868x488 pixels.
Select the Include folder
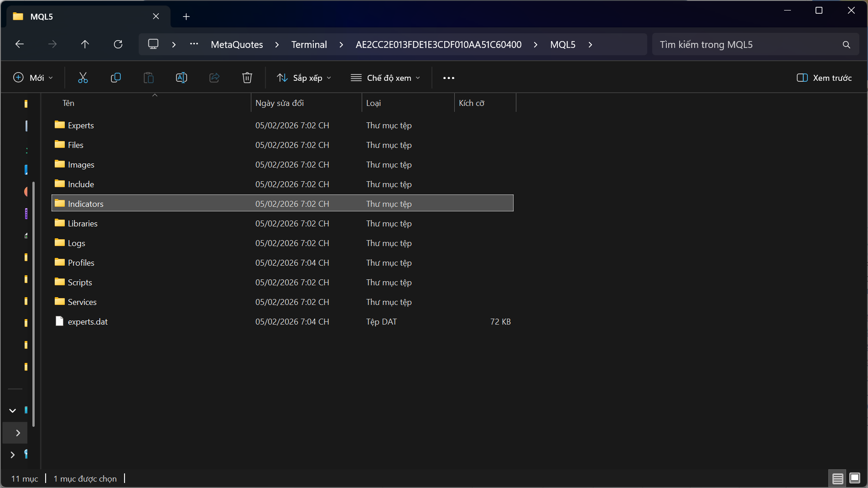click(282, 184)
